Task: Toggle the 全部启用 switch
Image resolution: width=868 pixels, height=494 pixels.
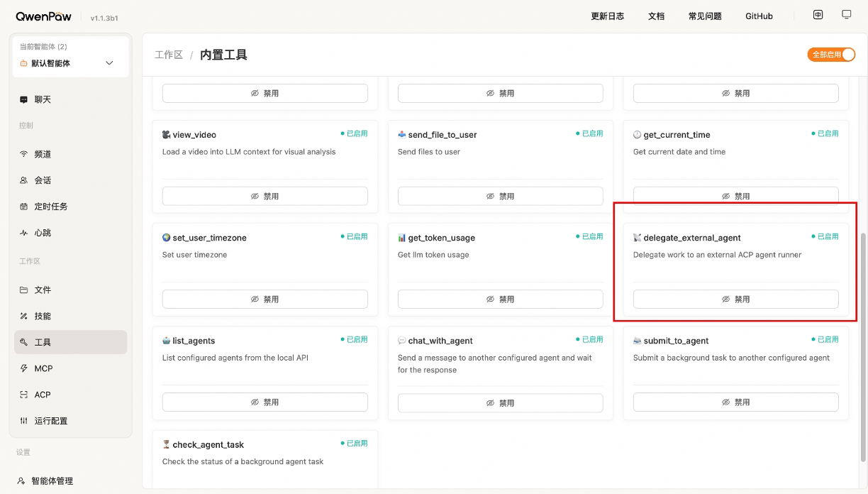Action: [831, 55]
